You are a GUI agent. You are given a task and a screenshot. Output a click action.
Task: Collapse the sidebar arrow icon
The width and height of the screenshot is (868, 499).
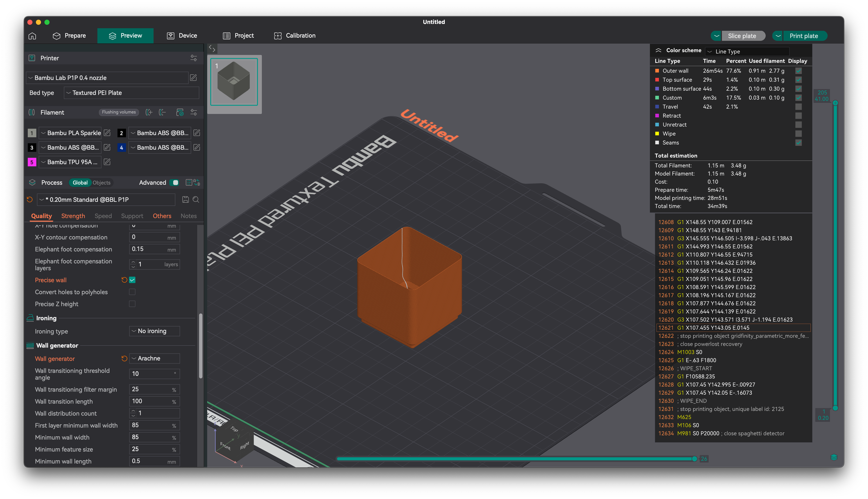(x=212, y=49)
